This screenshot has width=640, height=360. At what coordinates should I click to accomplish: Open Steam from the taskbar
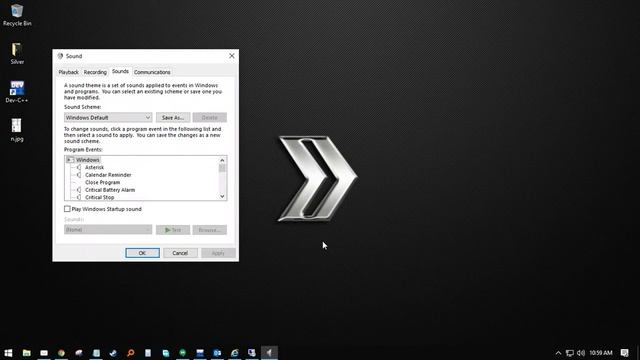tap(113, 353)
